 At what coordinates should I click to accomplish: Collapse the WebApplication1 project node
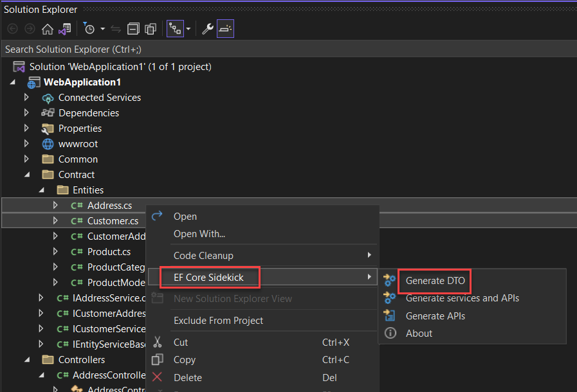point(13,82)
